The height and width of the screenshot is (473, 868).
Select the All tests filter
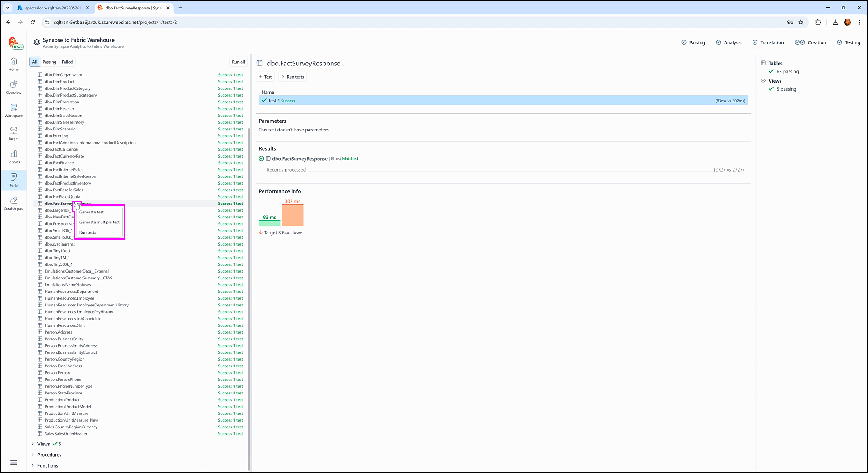(x=35, y=62)
